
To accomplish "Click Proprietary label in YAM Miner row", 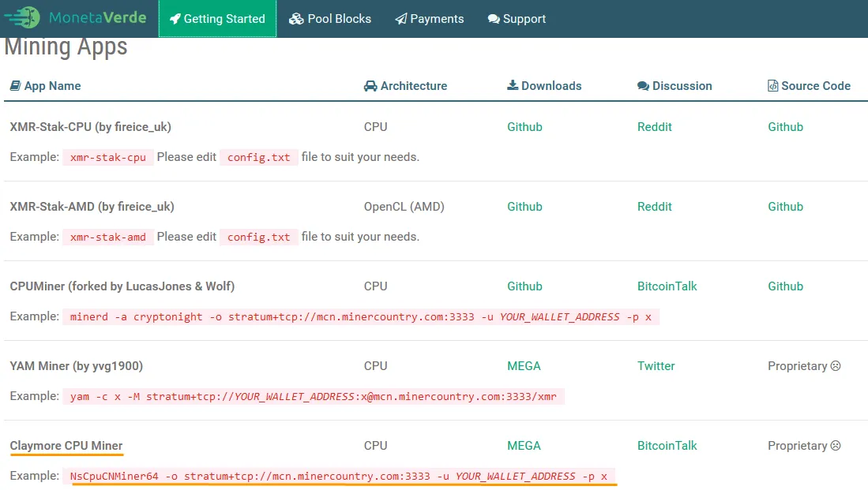I will (797, 365).
